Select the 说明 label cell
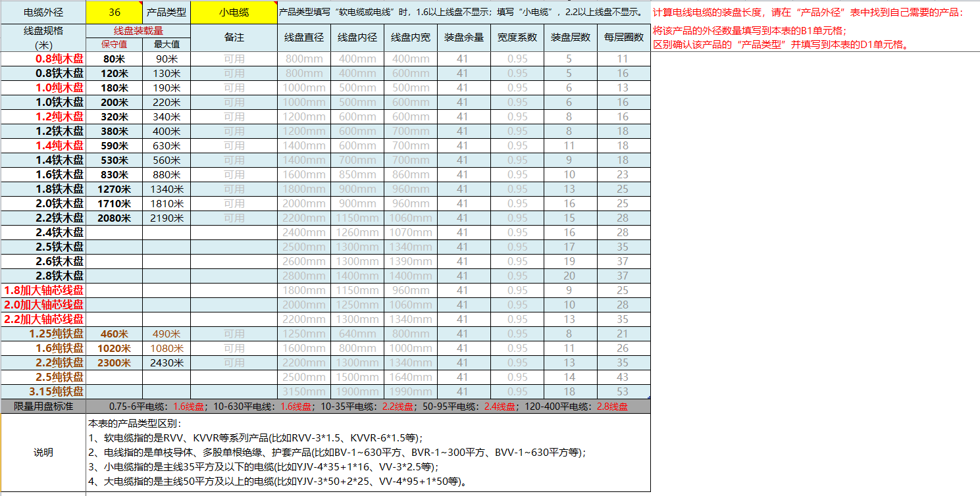980x496 pixels. tap(43, 453)
